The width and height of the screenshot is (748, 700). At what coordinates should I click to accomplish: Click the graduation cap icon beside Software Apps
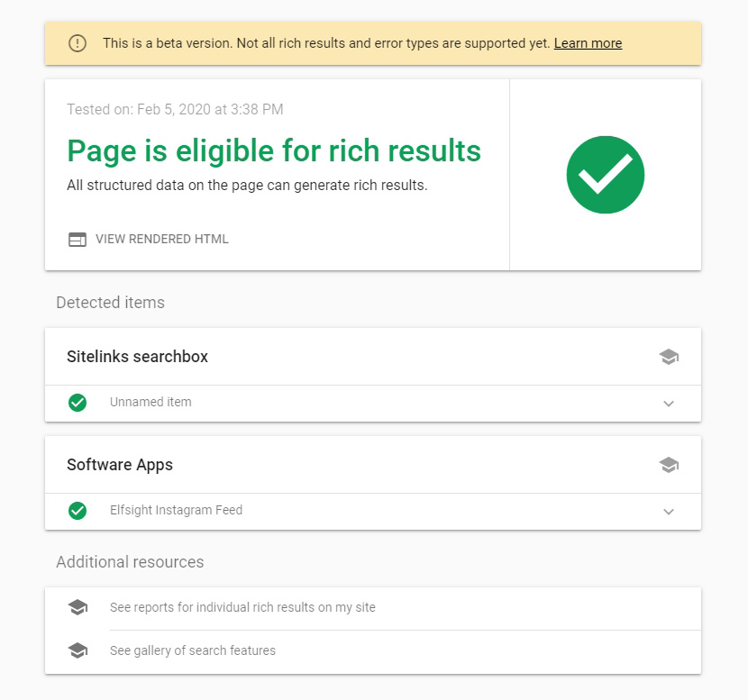pyautogui.click(x=669, y=464)
